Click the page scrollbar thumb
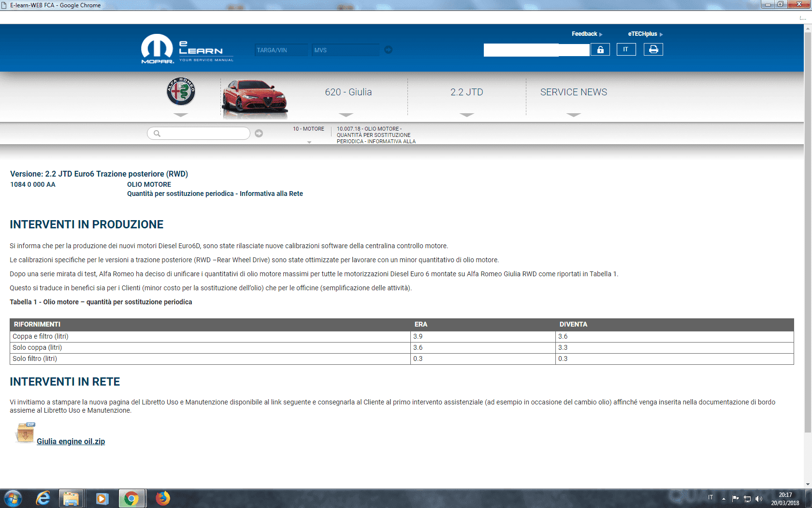 pos(808,232)
